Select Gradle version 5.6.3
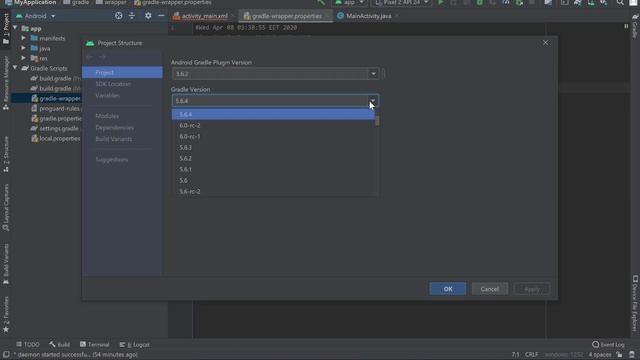 point(273,147)
